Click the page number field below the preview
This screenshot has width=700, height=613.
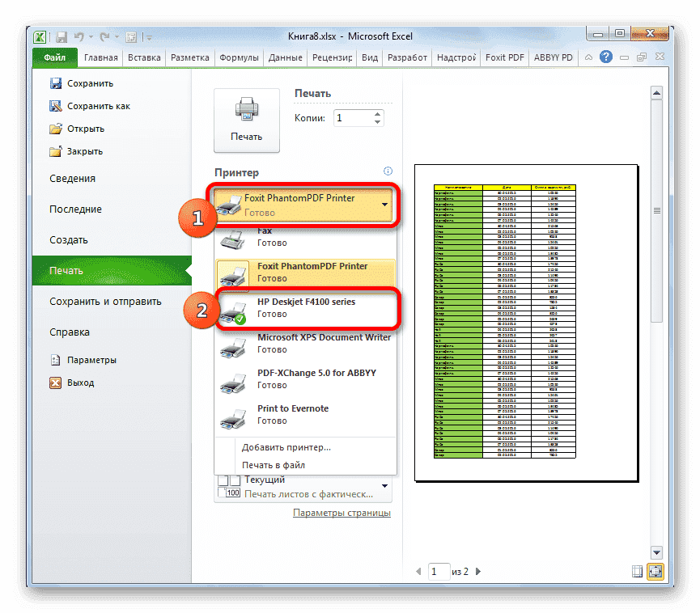tap(439, 571)
